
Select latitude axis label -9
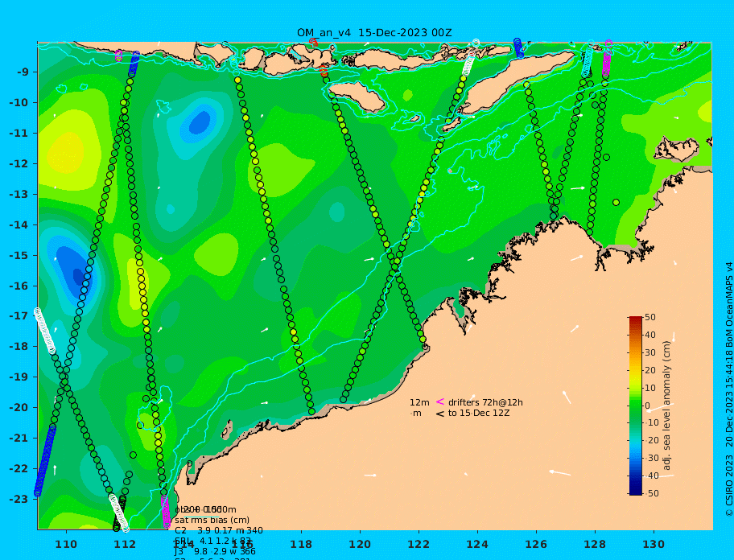23,72
